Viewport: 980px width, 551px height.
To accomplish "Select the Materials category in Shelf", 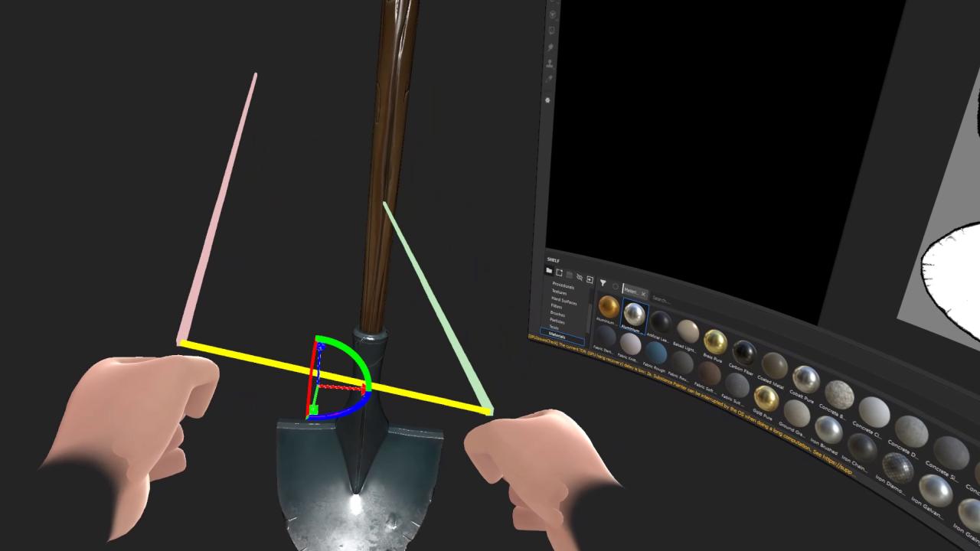I will pos(557,335).
